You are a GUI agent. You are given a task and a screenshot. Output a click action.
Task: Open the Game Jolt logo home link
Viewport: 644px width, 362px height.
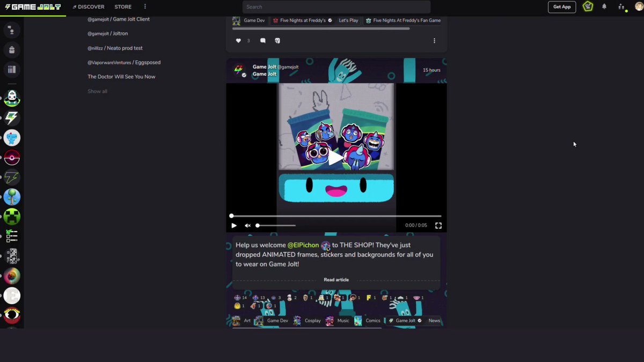(32, 7)
